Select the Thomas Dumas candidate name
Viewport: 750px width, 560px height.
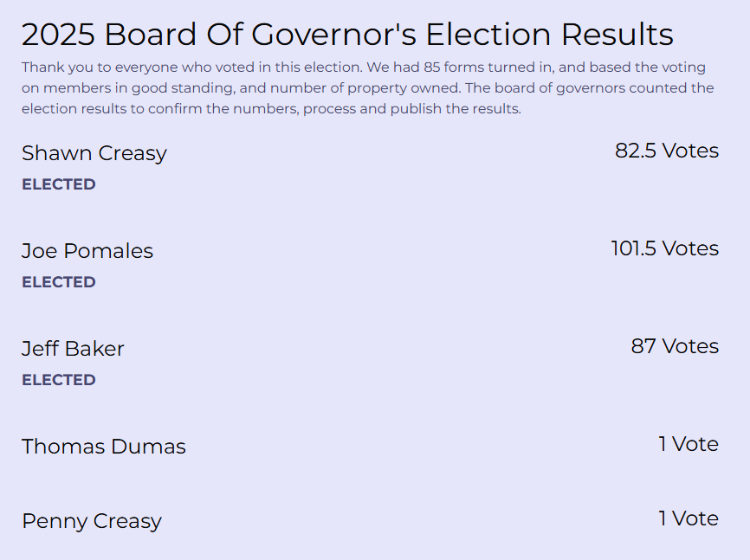[104, 447]
